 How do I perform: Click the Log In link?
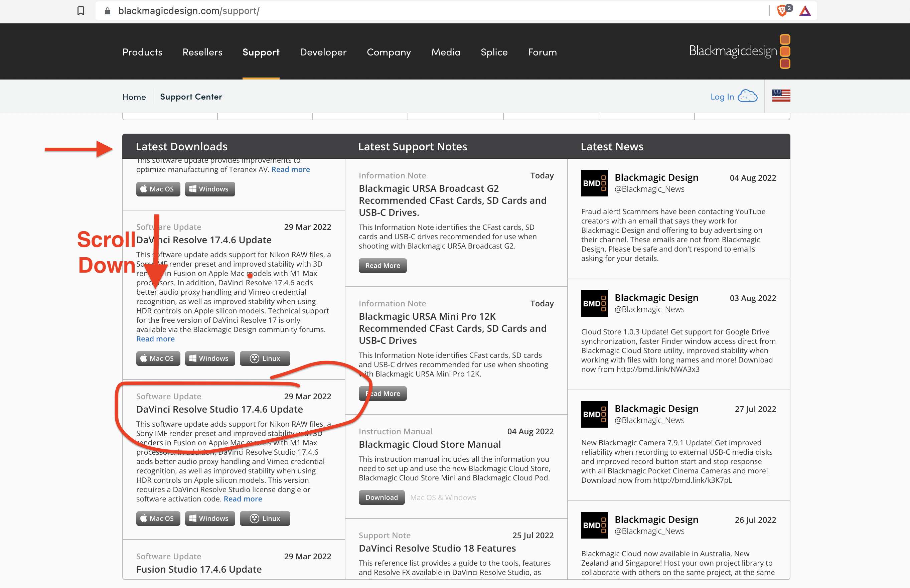click(x=722, y=97)
